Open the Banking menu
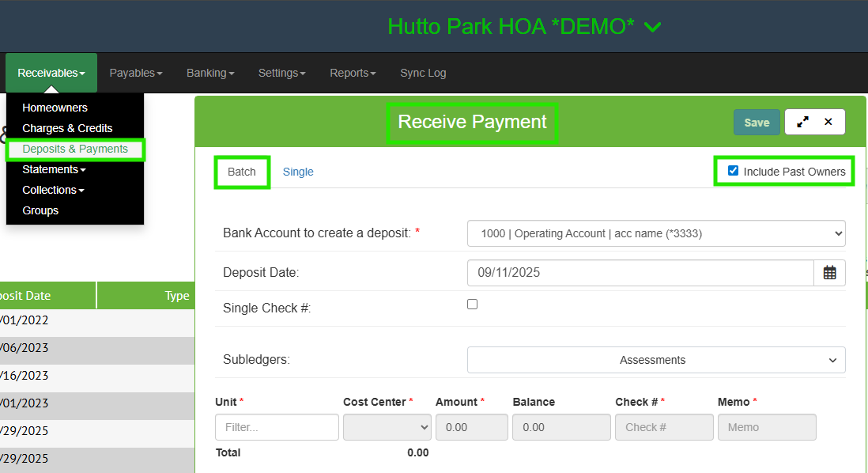 point(210,73)
